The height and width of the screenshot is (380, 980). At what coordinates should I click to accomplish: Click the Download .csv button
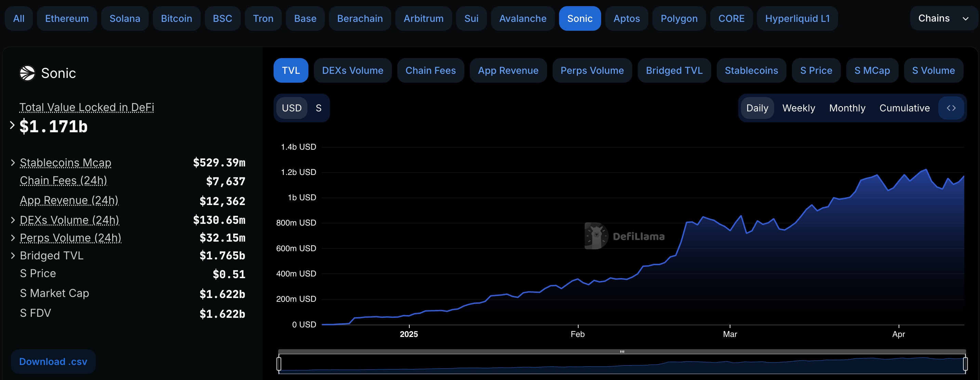tap(53, 361)
